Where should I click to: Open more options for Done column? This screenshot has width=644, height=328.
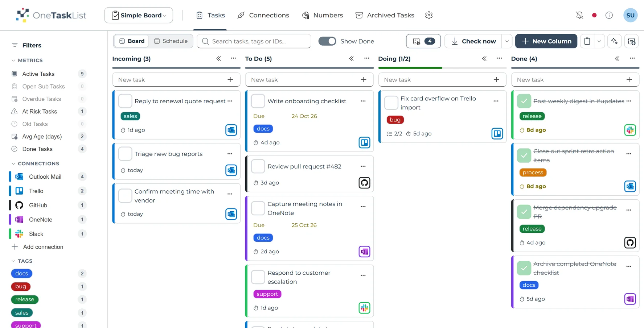tap(632, 58)
